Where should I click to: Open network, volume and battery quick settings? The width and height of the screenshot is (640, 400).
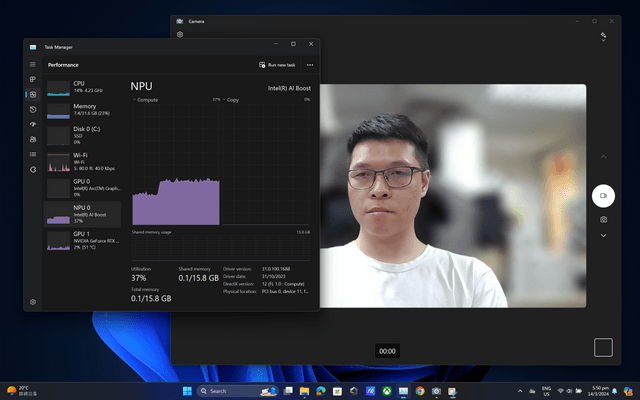click(x=569, y=391)
